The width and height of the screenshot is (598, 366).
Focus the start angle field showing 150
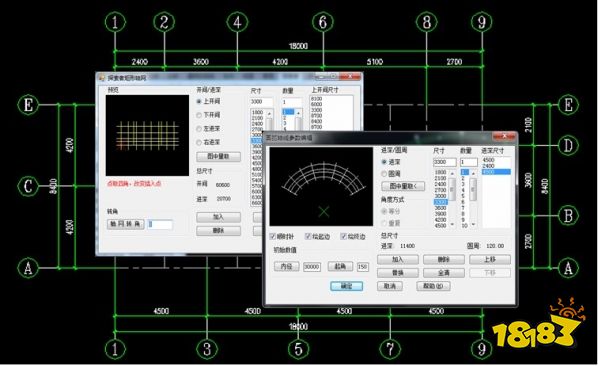coord(363,267)
